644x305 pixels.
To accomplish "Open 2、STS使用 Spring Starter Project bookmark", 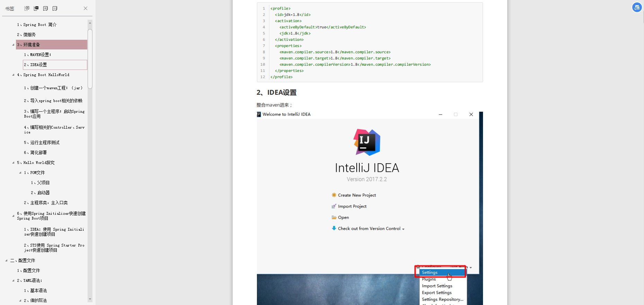I will [x=54, y=248].
